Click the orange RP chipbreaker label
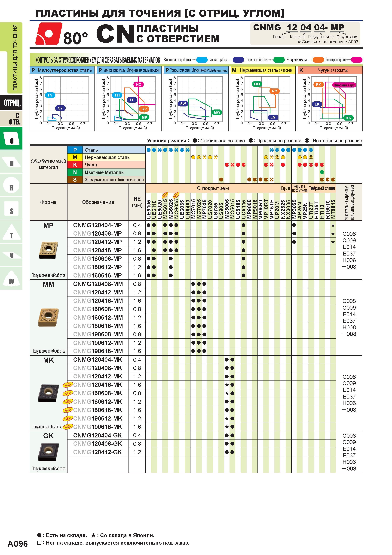Screen dimensions: 392x555 pyautogui.click(x=144, y=109)
